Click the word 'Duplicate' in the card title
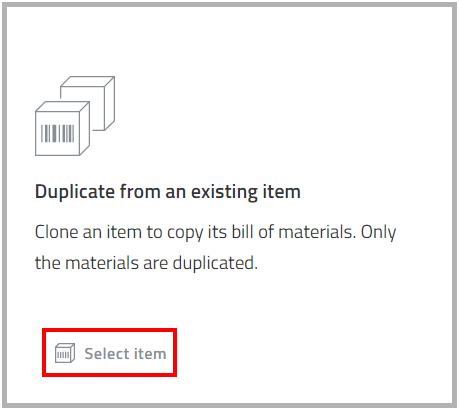This screenshot has height=408, width=459. pyautogui.click(x=75, y=192)
